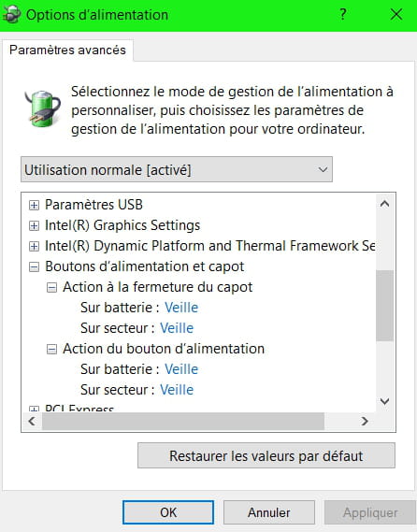Image resolution: width=417 pixels, height=532 pixels.
Task: Confirm with the OK button
Action: coord(168,512)
